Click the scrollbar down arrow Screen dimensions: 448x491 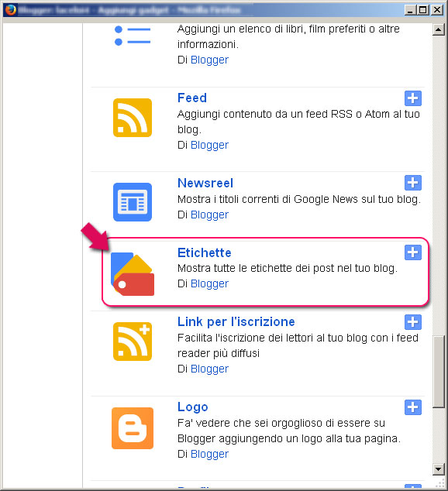coord(439,469)
